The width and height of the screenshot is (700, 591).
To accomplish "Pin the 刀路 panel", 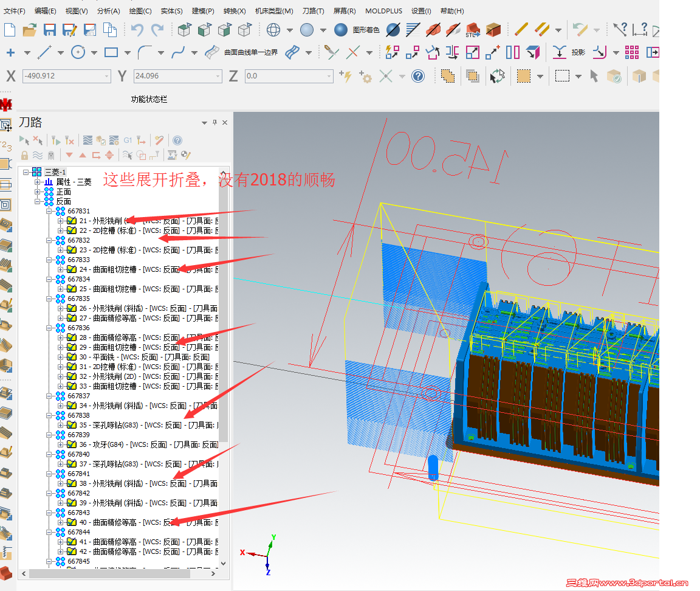I will [214, 122].
